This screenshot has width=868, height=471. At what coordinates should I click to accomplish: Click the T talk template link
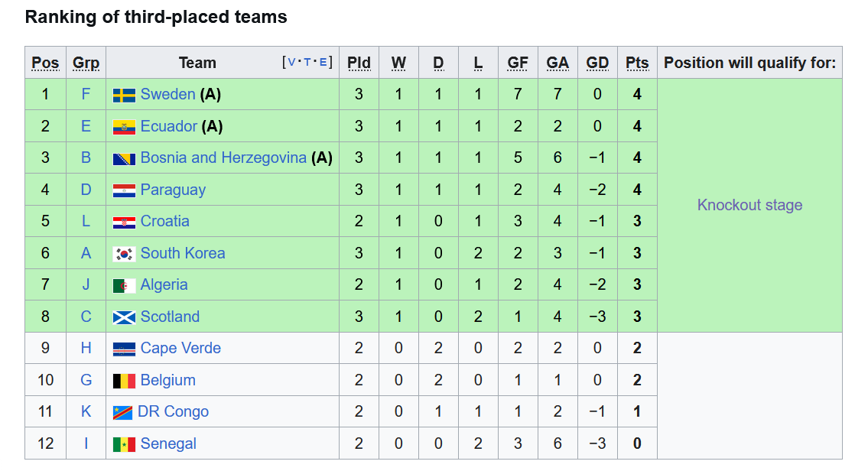307,62
